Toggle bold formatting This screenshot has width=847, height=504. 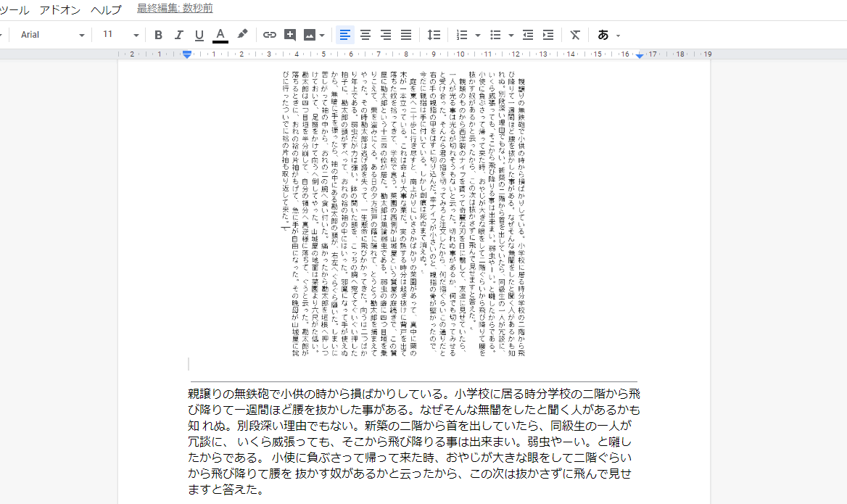tap(159, 35)
